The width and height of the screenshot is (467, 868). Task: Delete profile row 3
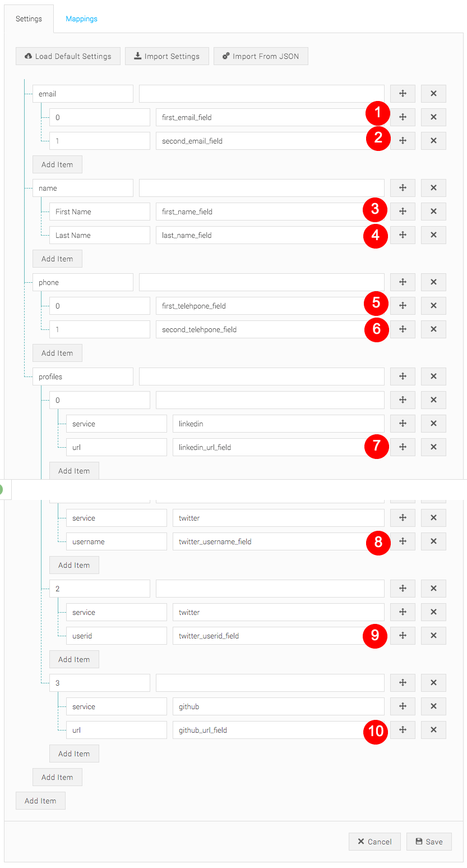[433, 683]
